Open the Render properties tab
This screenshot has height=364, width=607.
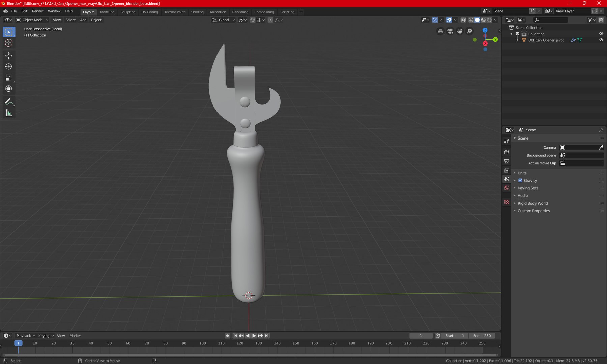[507, 152]
